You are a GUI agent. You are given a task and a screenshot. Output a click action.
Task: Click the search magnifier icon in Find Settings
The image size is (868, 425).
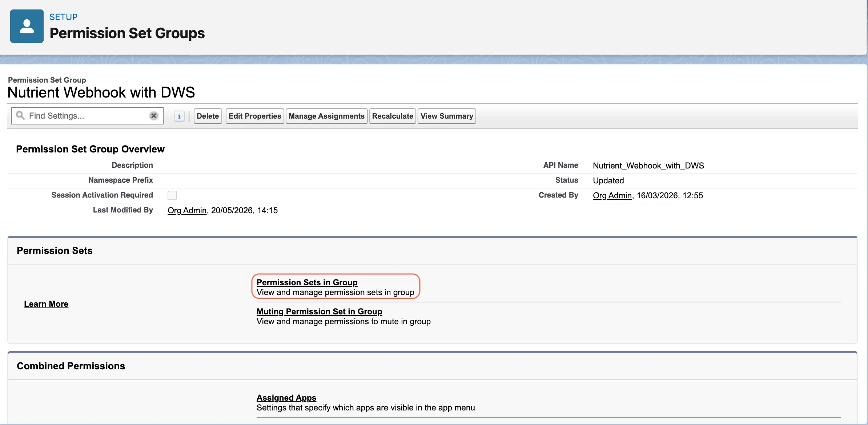click(20, 116)
